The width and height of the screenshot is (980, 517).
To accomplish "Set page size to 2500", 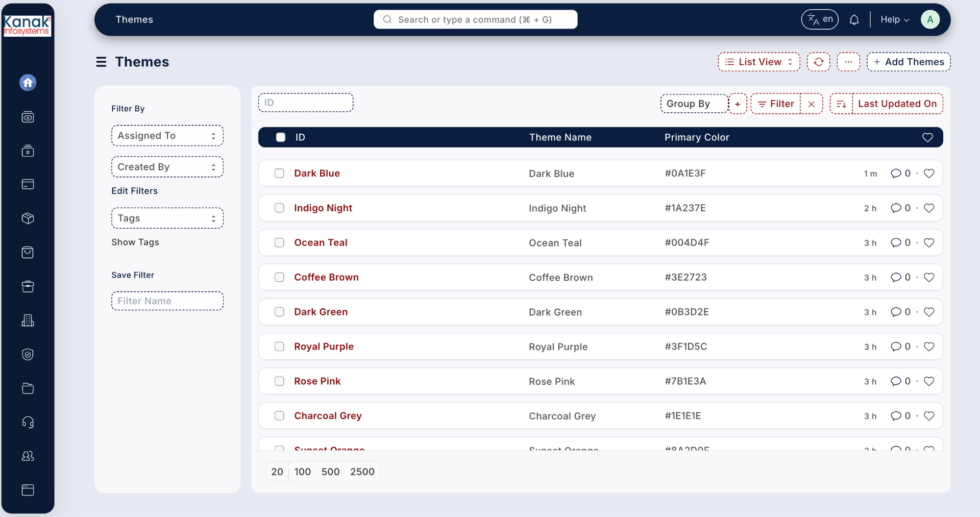I will 362,472.
